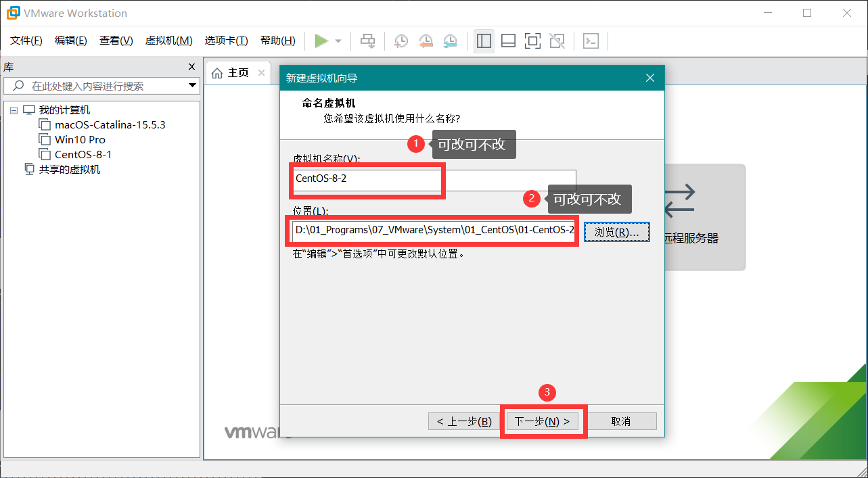Click the send Ctrl+Alt+Del toolbar icon
The height and width of the screenshot is (478, 868).
[x=367, y=41]
